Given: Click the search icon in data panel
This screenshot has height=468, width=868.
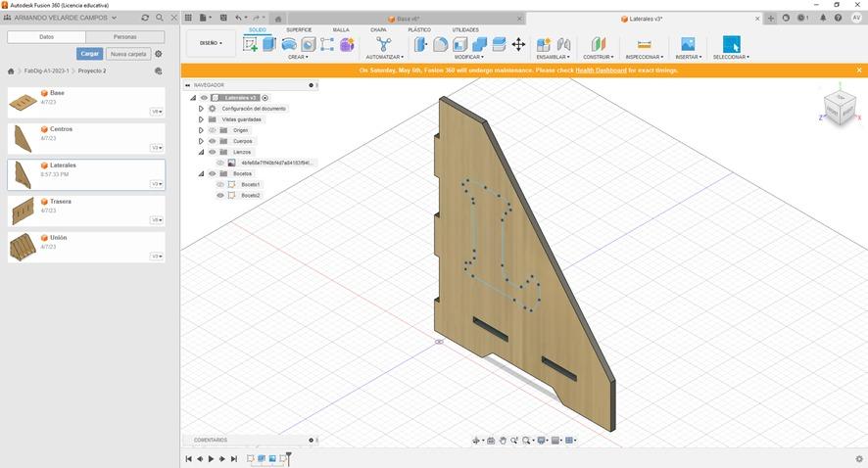Looking at the screenshot, I should pyautogui.click(x=160, y=18).
